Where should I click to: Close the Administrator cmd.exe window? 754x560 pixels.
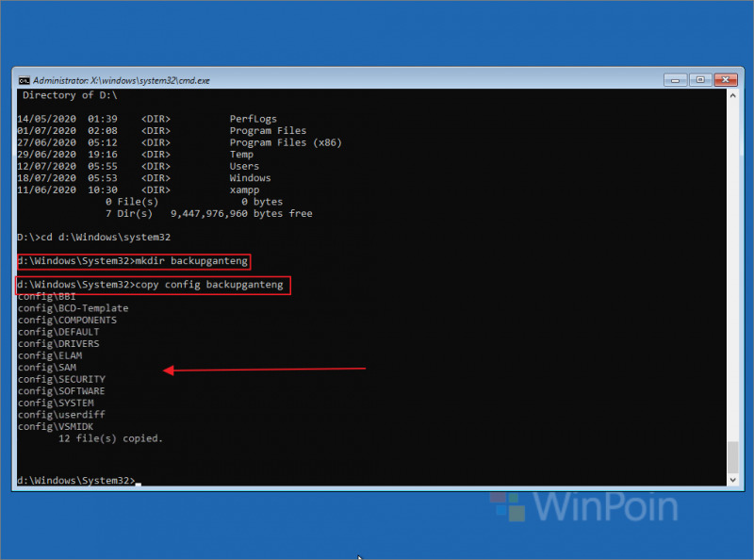point(726,80)
